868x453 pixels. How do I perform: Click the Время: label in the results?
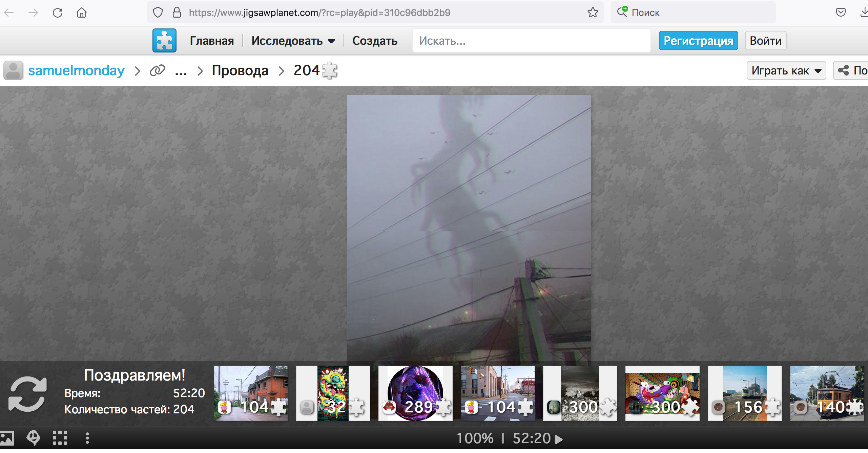pyautogui.click(x=82, y=393)
